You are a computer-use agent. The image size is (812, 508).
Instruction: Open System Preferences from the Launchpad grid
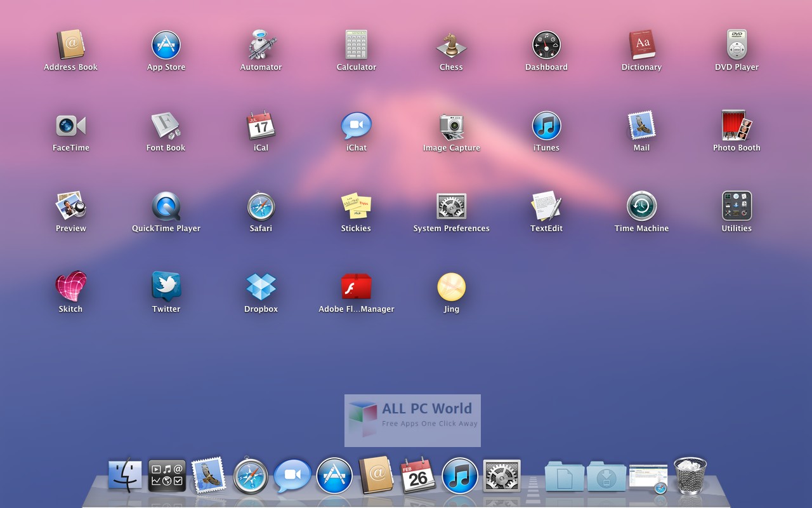452,206
